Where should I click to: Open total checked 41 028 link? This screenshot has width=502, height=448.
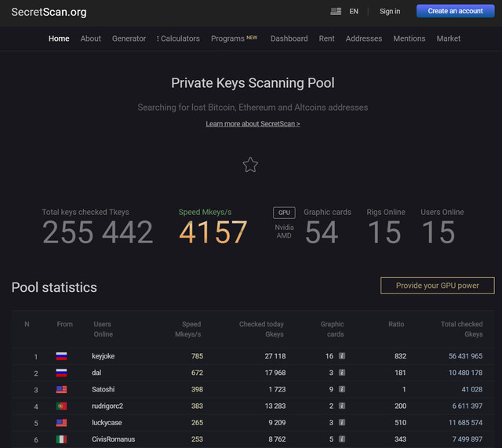click(x=472, y=389)
